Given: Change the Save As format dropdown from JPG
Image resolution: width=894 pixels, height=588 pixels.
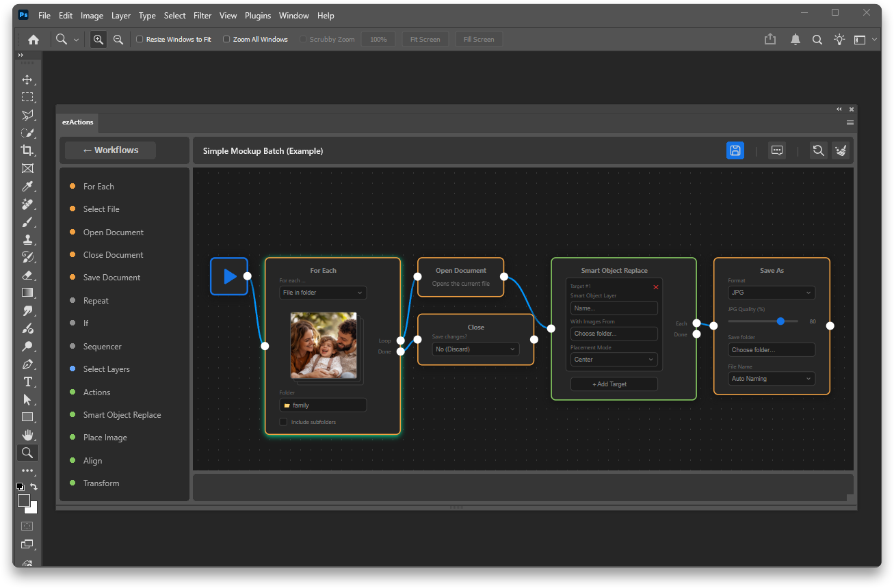Looking at the screenshot, I should [x=772, y=292].
